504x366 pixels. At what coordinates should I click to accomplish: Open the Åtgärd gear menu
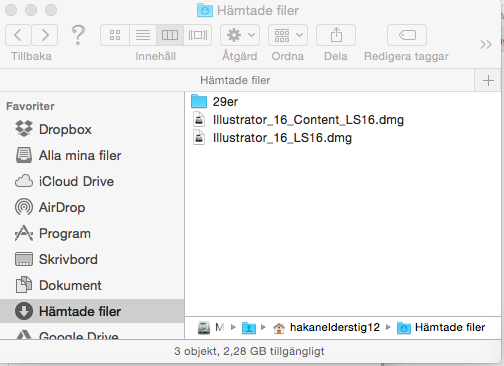[240, 35]
